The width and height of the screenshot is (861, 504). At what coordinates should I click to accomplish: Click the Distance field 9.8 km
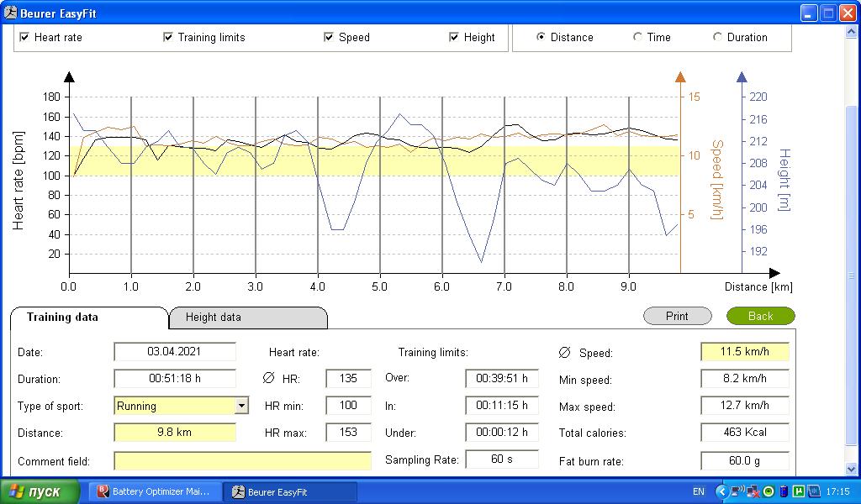(175, 432)
